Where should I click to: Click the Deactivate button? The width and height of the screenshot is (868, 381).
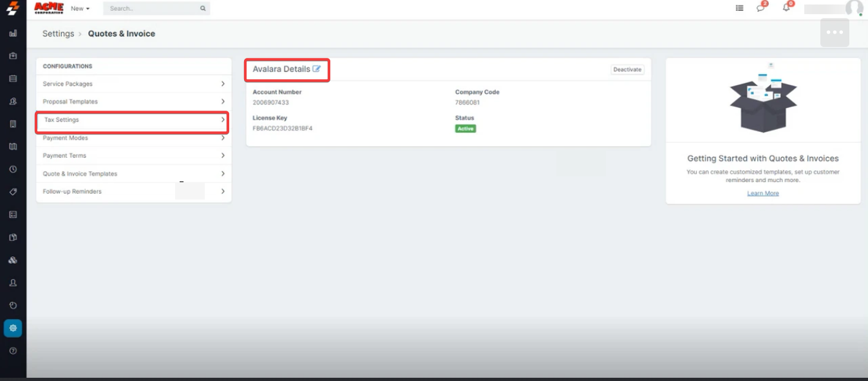[627, 70]
